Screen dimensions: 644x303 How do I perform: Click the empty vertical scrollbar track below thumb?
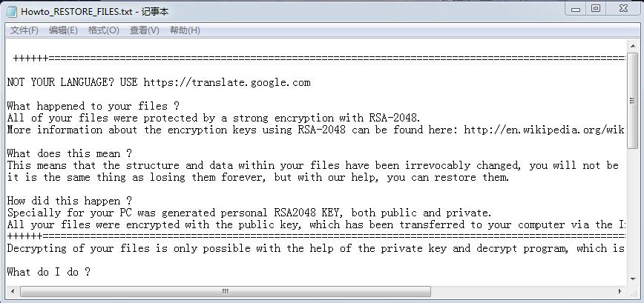click(632, 215)
